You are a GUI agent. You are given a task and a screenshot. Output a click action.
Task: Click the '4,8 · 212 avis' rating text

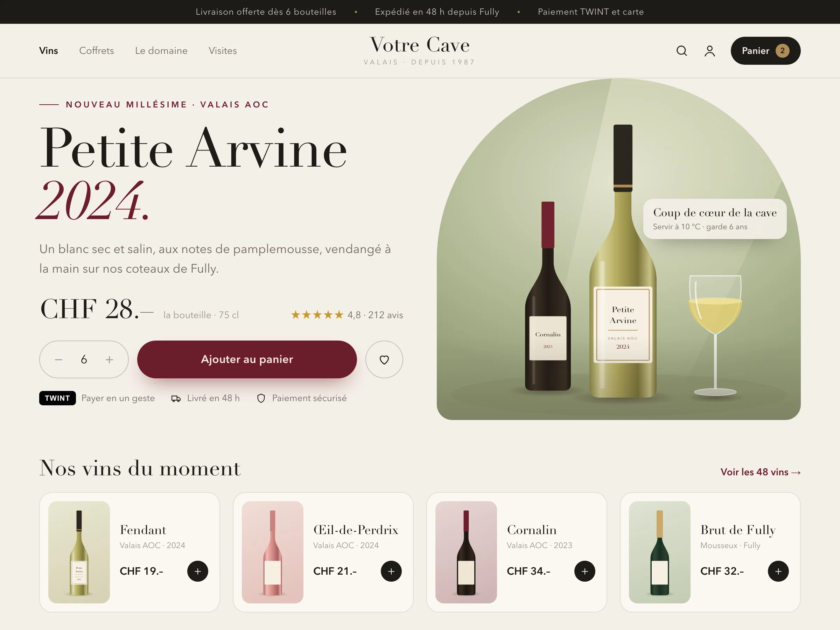pyautogui.click(x=375, y=315)
